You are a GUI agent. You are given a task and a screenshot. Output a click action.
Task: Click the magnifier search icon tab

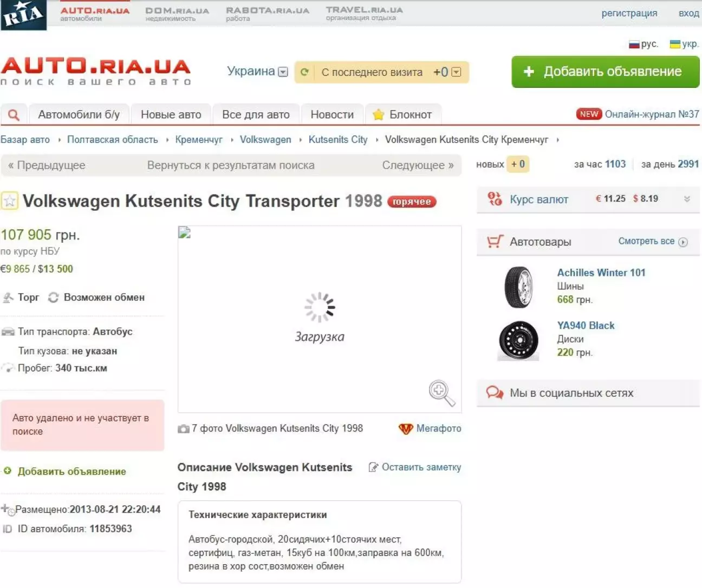[14, 115]
